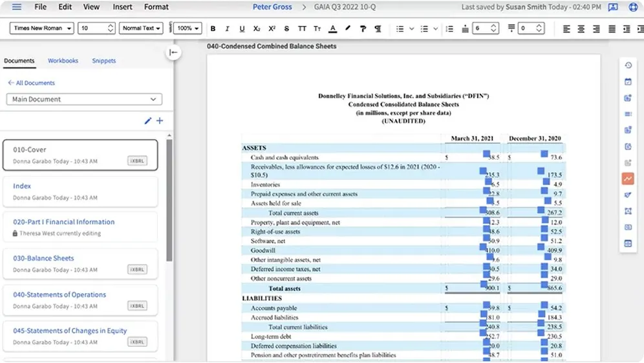Open the hamburger main menu
644x363 pixels.
click(16, 7)
